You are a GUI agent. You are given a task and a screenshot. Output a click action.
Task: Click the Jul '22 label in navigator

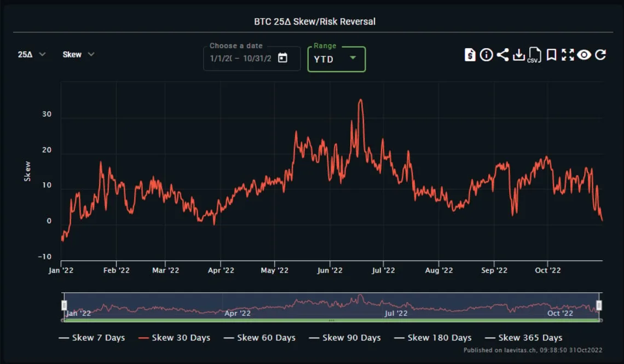coord(396,314)
